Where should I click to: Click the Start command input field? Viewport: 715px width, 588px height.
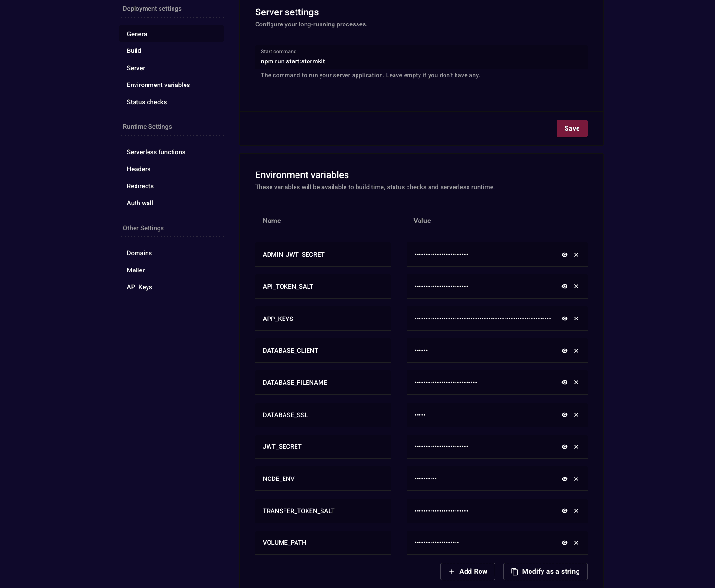(x=421, y=61)
